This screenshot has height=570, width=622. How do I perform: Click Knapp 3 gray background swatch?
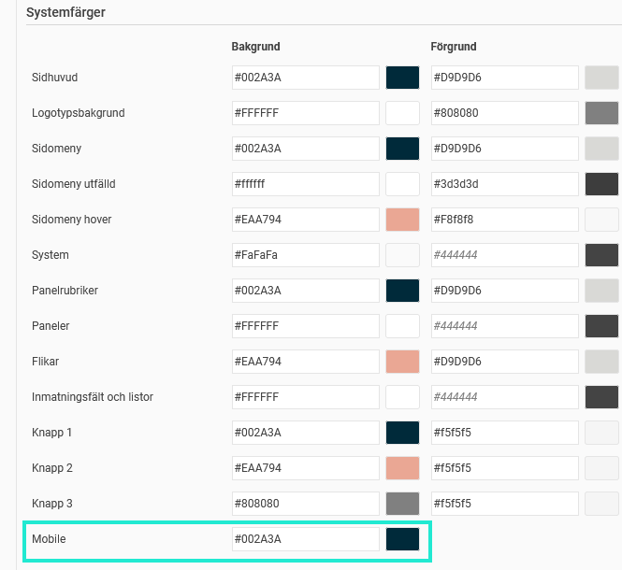pyautogui.click(x=402, y=504)
